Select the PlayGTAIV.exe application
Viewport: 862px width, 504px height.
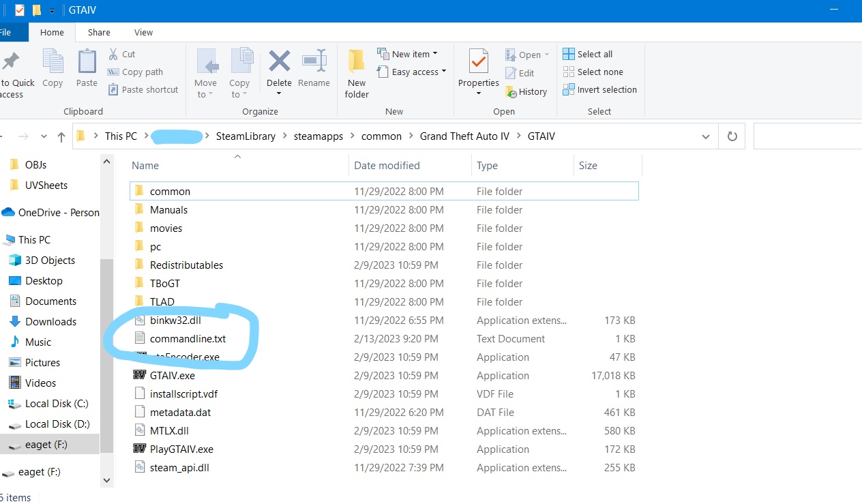[384, 449]
